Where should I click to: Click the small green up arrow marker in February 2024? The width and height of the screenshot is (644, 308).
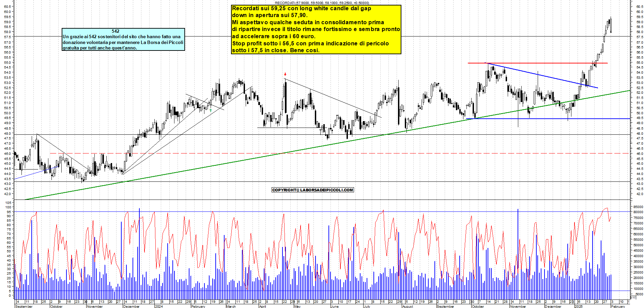(x=211, y=110)
